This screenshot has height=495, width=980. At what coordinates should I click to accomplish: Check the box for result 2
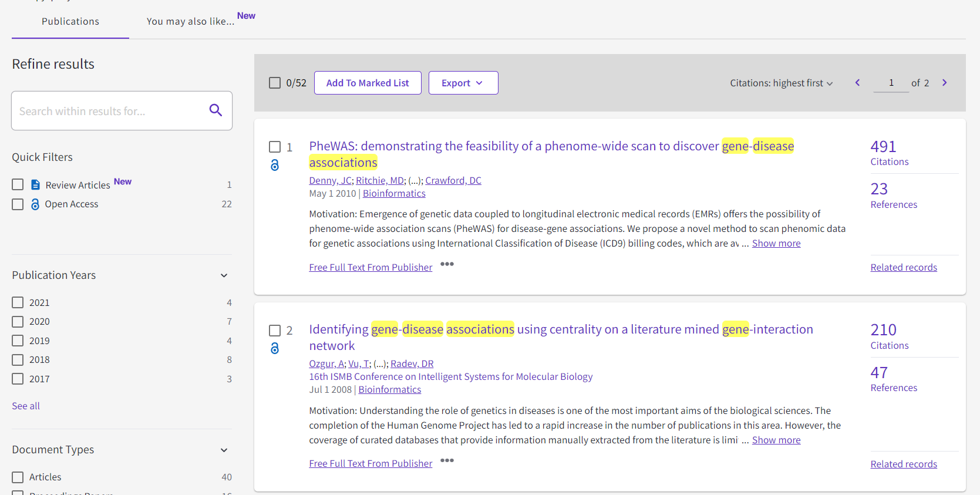[x=275, y=330]
